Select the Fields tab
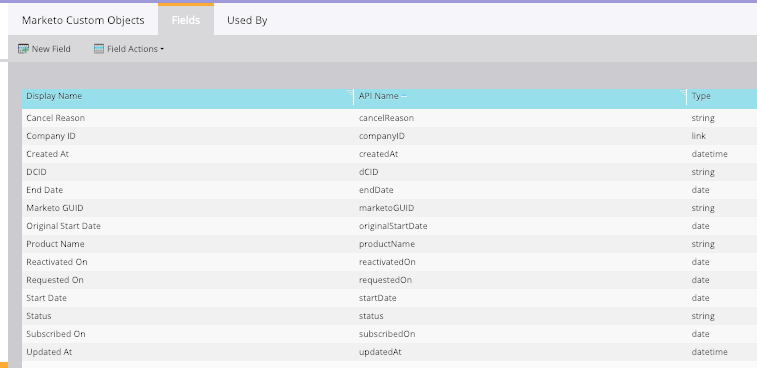The image size is (757, 368). 186,20
